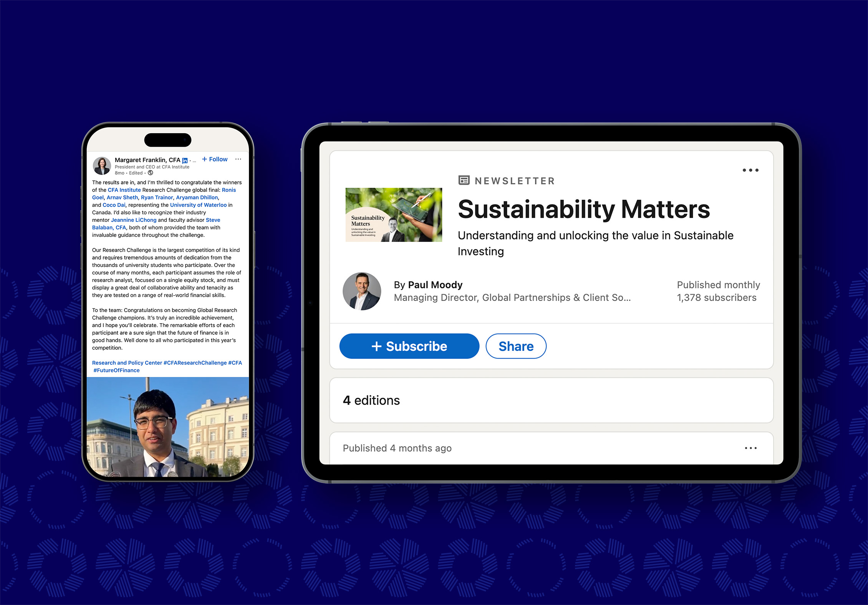868x605 pixels.
Task: Open the three-dot menu on Margaret Franklin's post
Action: click(238, 159)
